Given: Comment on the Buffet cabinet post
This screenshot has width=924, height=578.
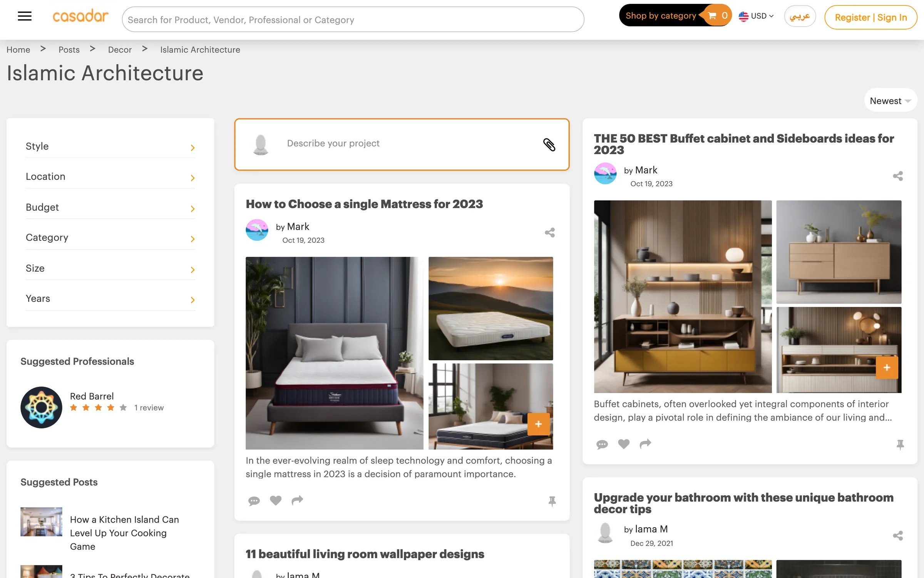Looking at the screenshot, I should coord(602,444).
